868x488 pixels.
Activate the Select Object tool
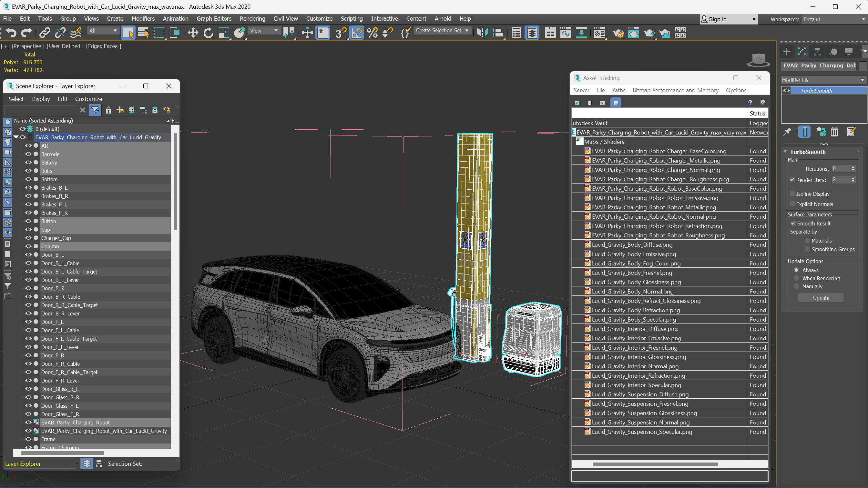point(128,33)
